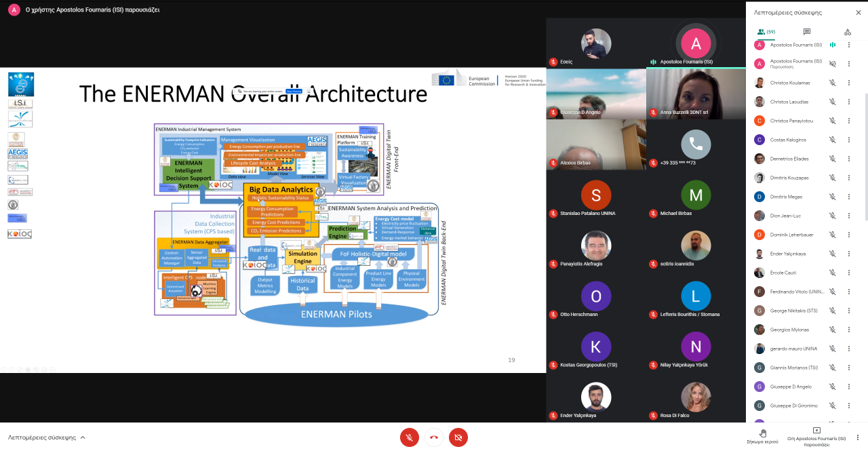868x451 pixels.
Task: Open the chat tab icon
Action: click(x=806, y=32)
